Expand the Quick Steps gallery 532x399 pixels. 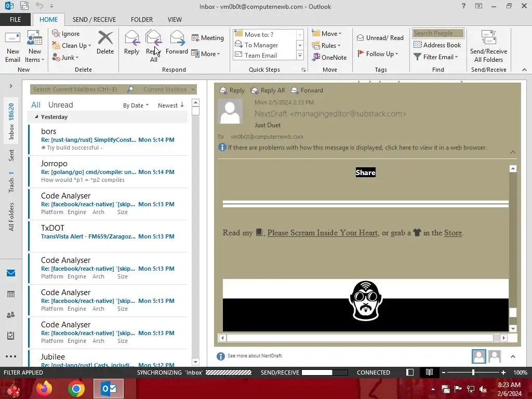tap(300, 55)
